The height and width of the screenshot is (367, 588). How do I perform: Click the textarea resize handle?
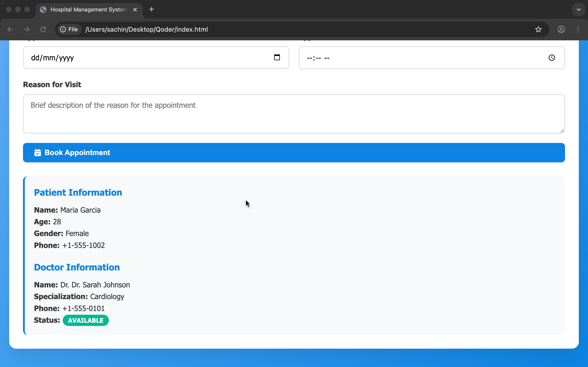point(562,131)
